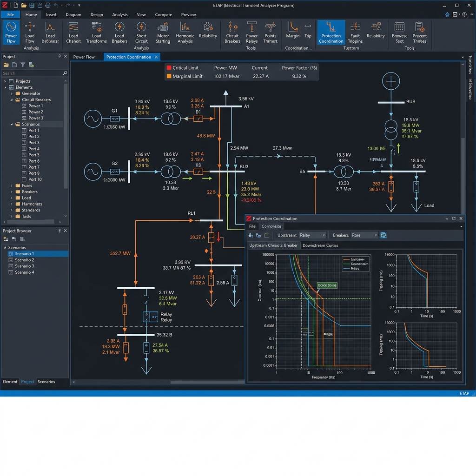Expand the Generator folder
The width and height of the screenshot is (476, 476).
click(12, 93)
